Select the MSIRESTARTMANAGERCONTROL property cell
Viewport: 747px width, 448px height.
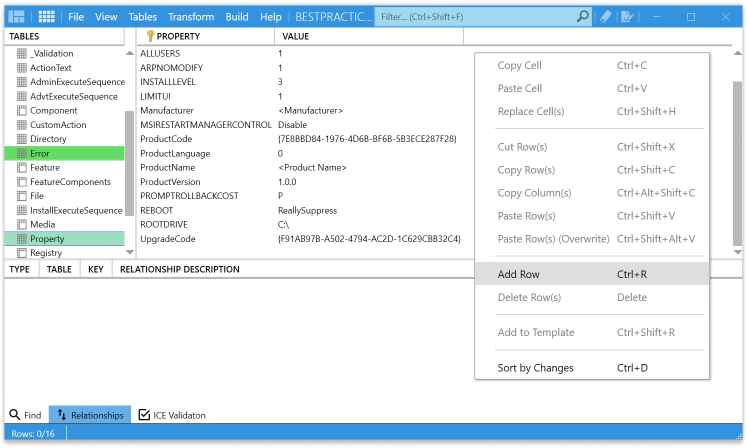[205, 125]
